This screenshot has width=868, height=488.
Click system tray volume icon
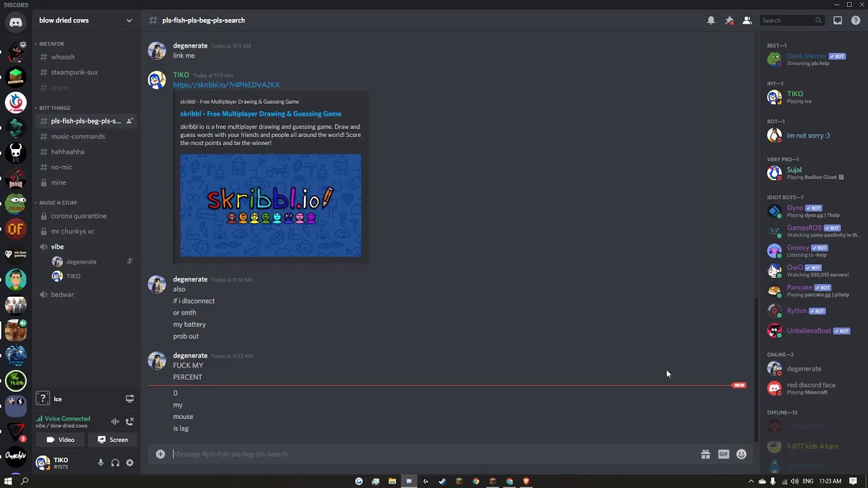point(795,481)
